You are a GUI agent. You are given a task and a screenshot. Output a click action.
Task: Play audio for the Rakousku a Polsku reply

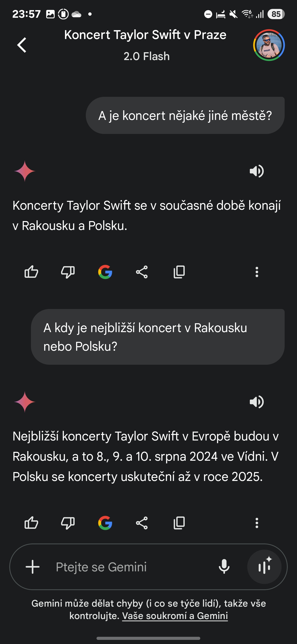[x=257, y=171]
